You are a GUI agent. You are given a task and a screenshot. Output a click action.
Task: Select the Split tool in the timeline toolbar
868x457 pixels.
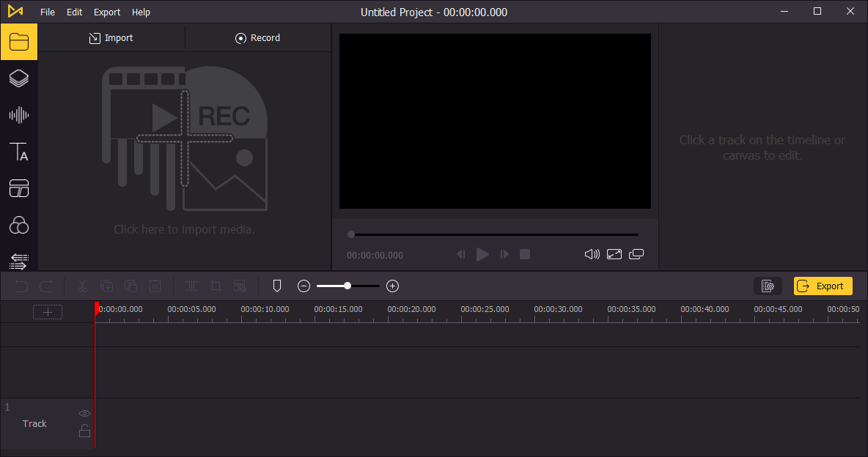coord(191,286)
